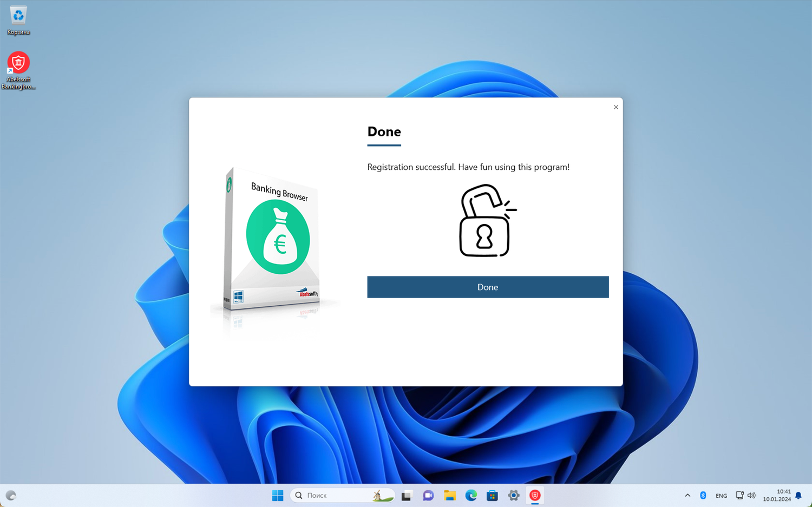The height and width of the screenshot is (507, 812).
Task: Switch the ENG input language indicator
Action: pos(721,496)
